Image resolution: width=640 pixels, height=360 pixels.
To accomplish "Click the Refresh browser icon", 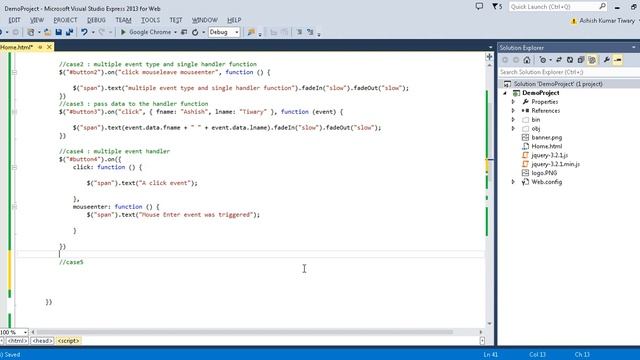I will (195, 32).
